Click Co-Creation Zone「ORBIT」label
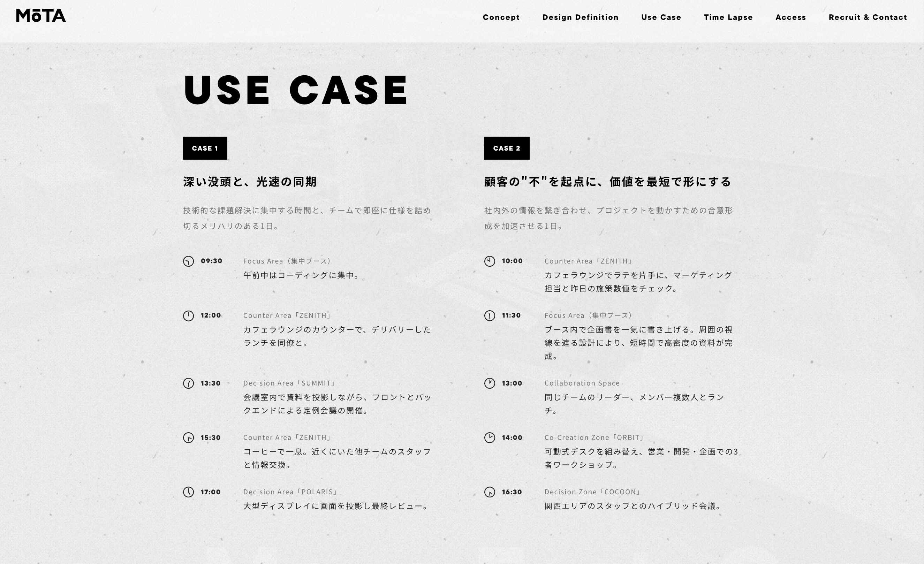The width and height of the screenshot is (924, 564). pyautogui.click(x=595, y=437)
